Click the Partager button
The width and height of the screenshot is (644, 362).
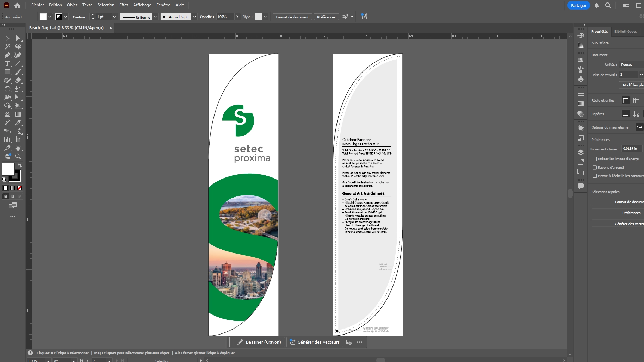click(578, 5)
